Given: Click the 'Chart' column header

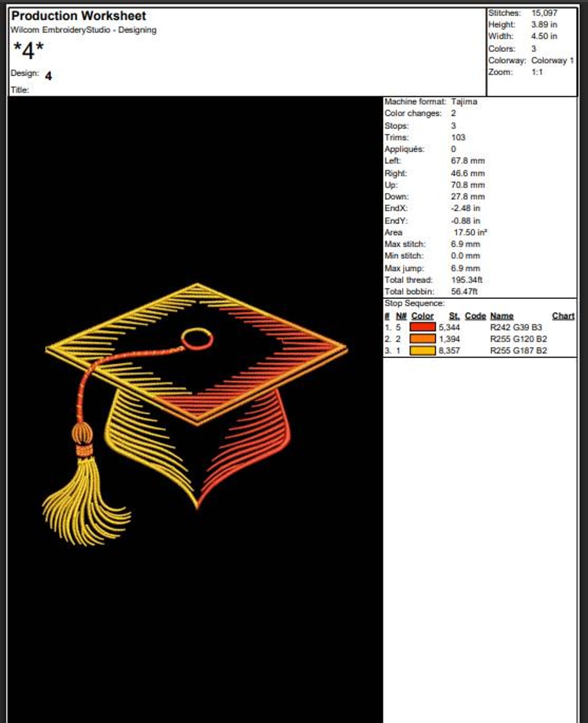Looking at the screenshot, I should click(563, 316).
